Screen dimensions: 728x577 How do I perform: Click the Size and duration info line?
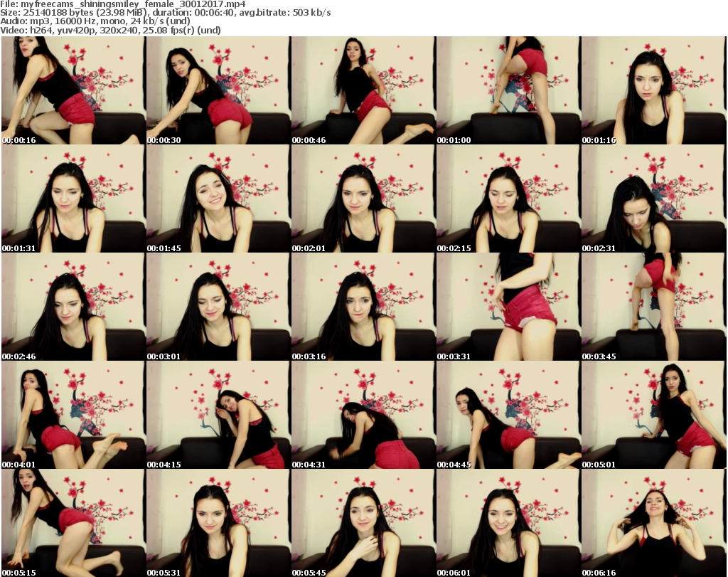point(166,13)
